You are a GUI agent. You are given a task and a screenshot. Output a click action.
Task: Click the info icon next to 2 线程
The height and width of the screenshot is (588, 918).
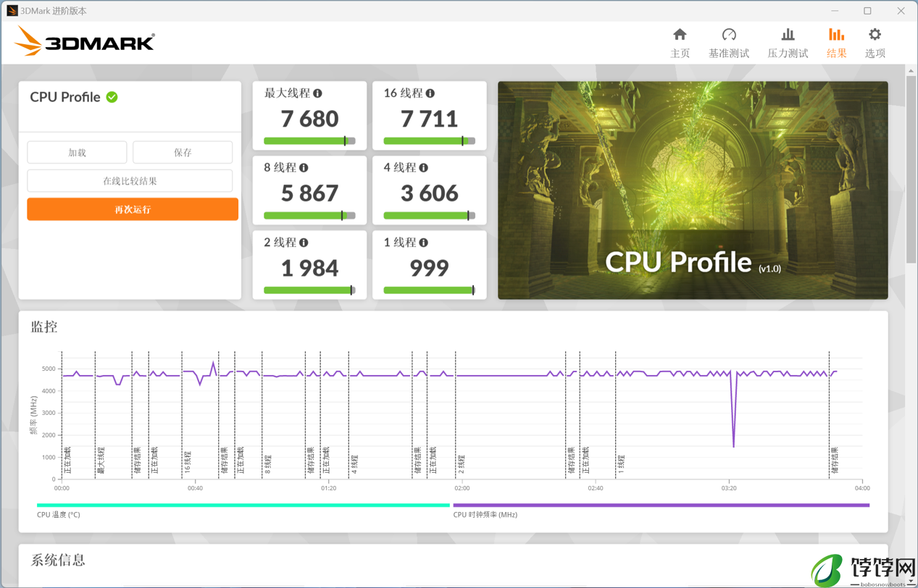click(x=304, y=243)
